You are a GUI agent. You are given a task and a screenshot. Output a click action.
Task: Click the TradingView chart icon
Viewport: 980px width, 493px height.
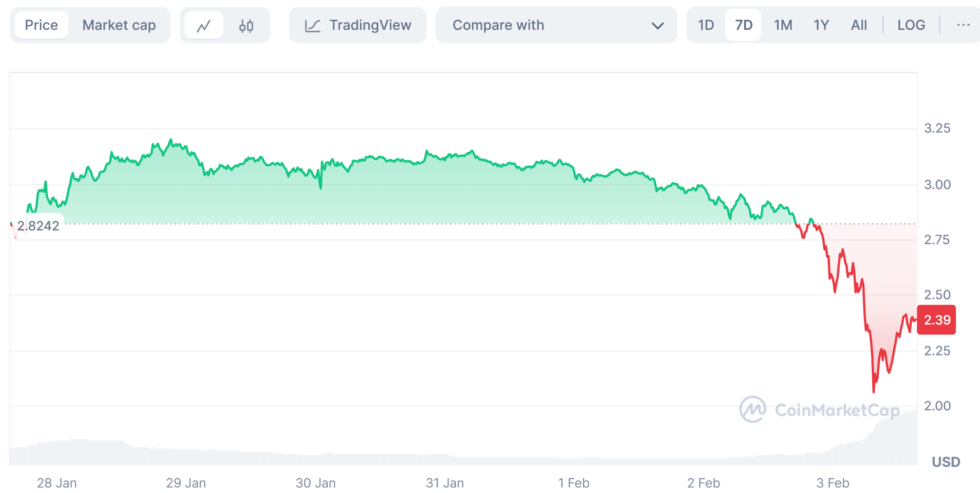(312, 26)
